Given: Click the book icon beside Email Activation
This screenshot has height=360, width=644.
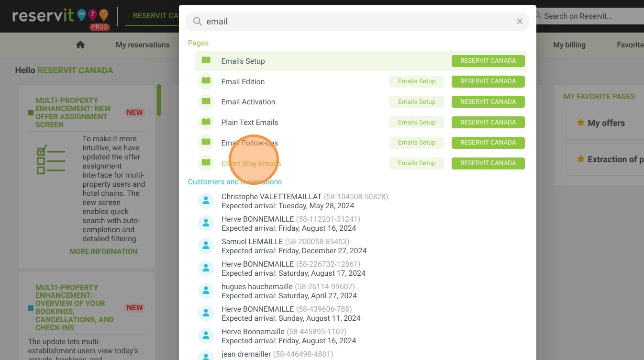Looking at the screenshot, I should point(206,101).
